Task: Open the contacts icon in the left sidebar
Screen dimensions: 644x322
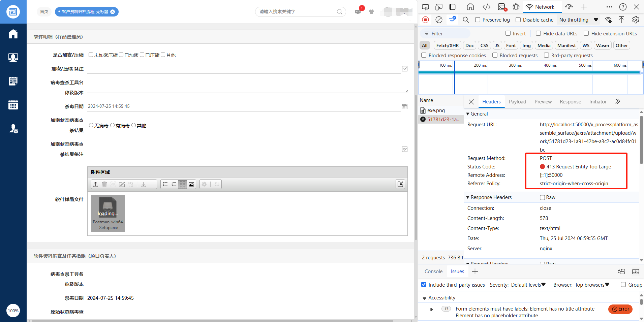Action: (13, 58)
